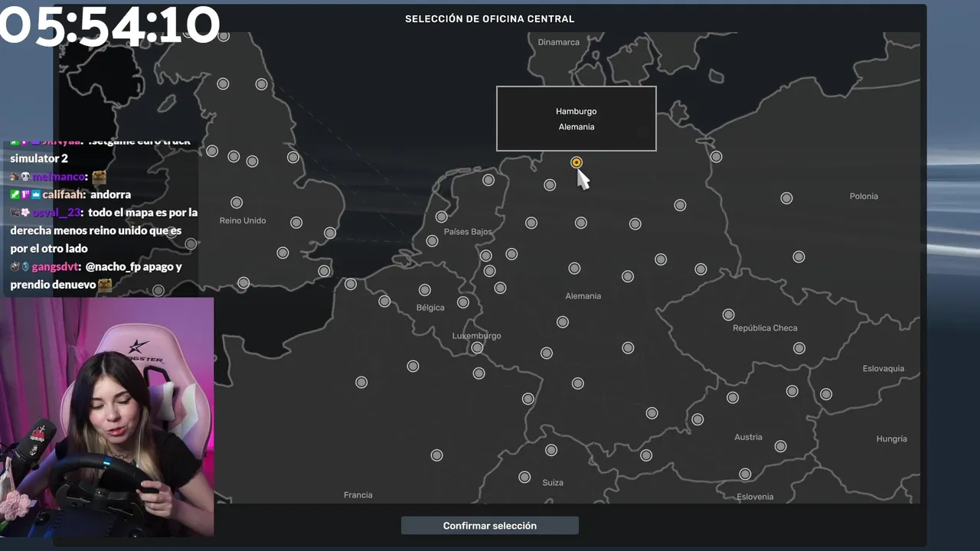Screen dimensions: 980x551
Task: Click the osval_23 username in stream chat
Action: 57,213
